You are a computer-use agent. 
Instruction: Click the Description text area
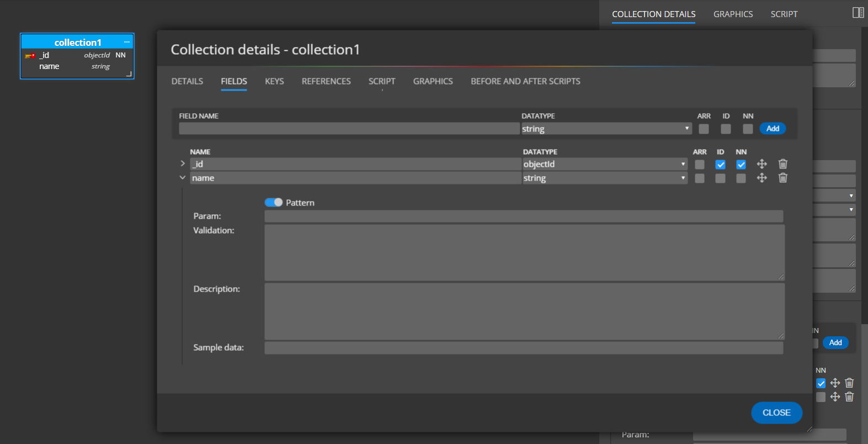524,311
